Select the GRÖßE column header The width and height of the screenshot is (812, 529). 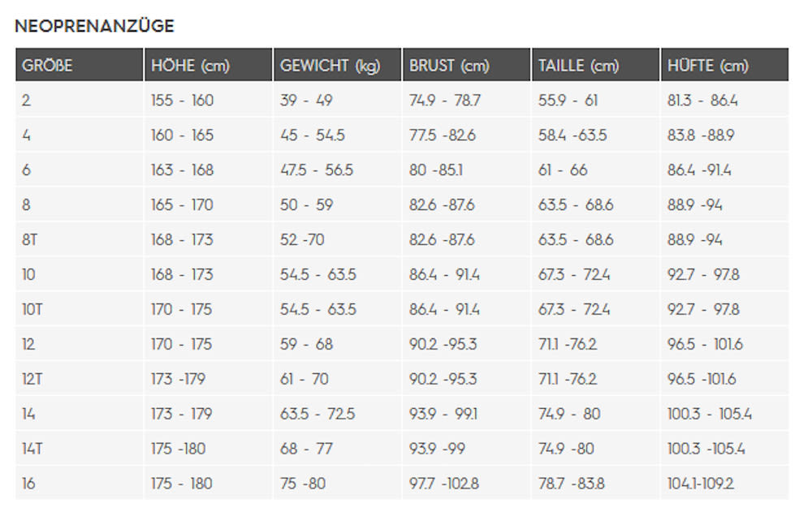coord(80,65)
